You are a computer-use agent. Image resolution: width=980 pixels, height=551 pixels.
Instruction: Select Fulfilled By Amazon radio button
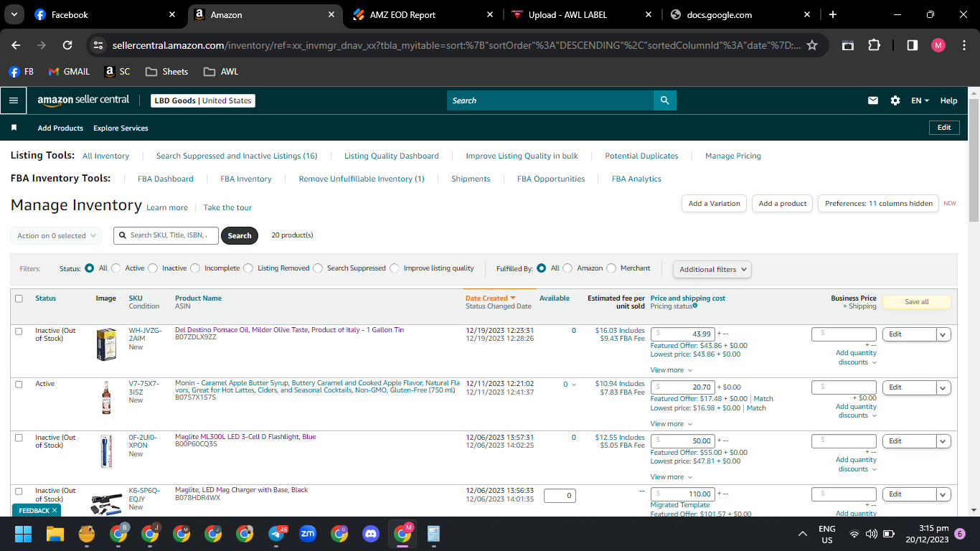567,268
